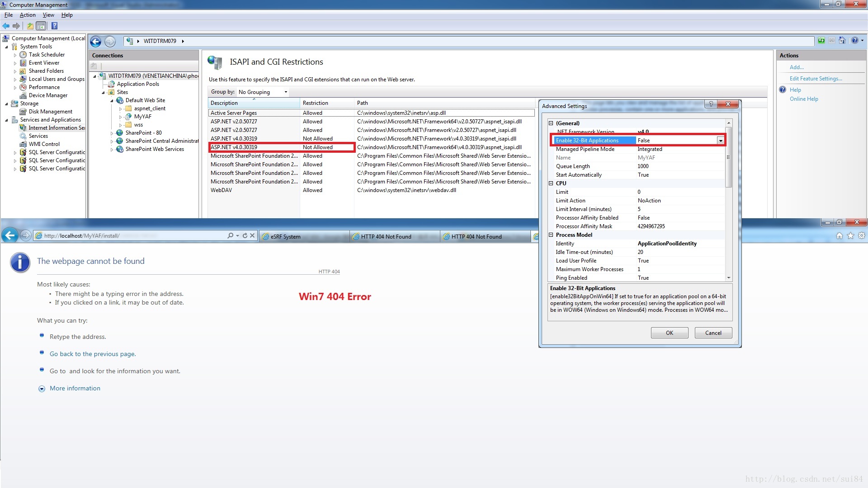The image size is (868, 488).
Task: Click Internet Explorer Favorites star icon
Action: point(850,236)
